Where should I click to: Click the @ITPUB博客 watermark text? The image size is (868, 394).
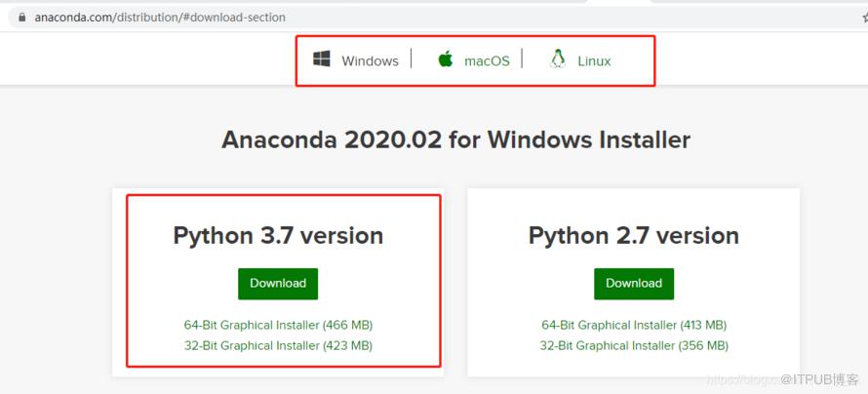[x=820, y=379]
